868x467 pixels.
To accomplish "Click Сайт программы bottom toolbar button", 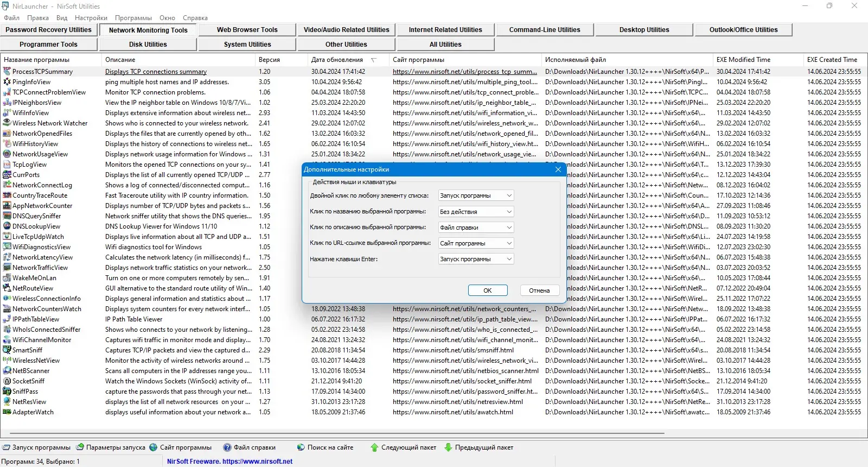I will pyautogui.click(x=181, y=447).
